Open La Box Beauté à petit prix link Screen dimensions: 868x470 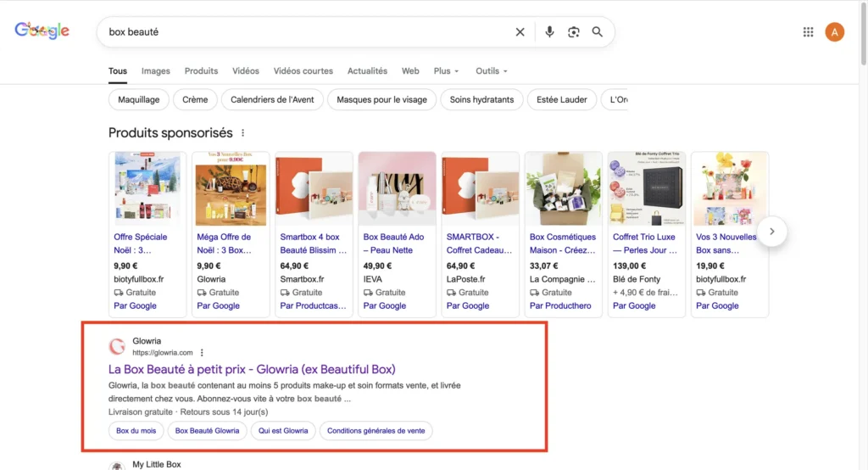pyautogui.click(x=252, y=369)
